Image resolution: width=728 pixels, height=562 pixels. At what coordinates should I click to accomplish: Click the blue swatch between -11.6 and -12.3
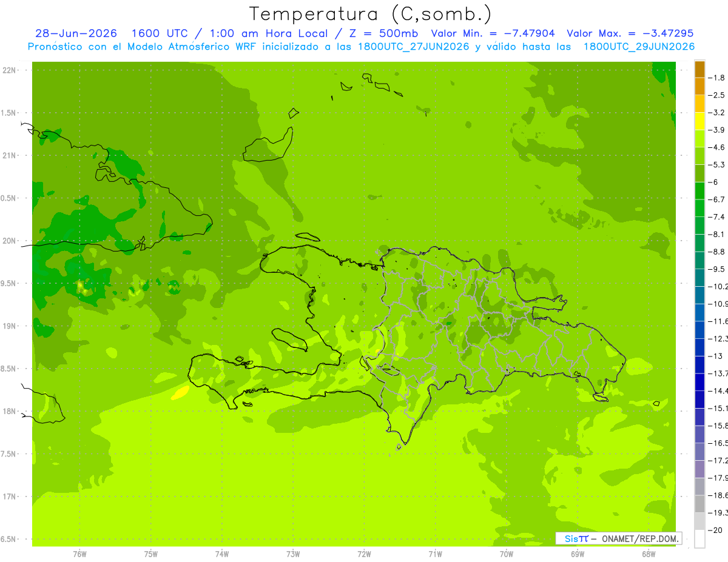tap(699, 330)
